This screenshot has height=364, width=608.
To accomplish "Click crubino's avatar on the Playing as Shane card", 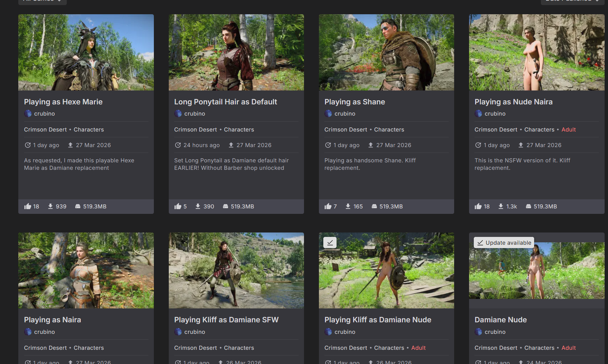I will tap(328, 114).
